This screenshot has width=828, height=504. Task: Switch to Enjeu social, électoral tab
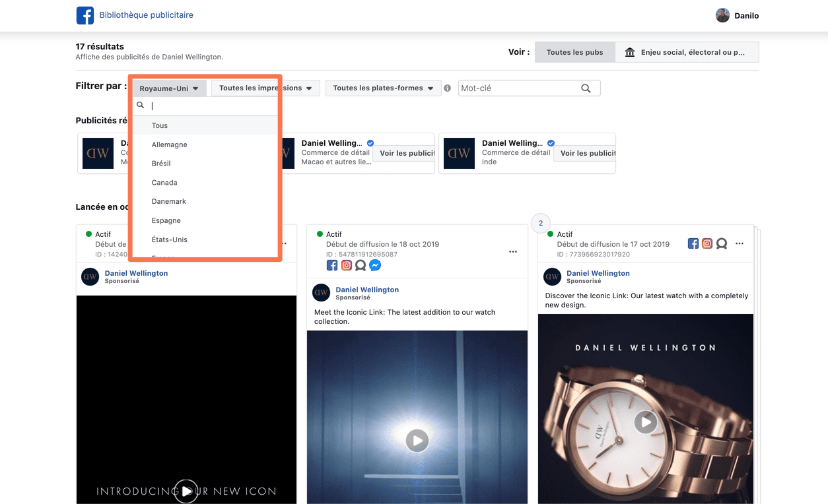coord(687,52)
